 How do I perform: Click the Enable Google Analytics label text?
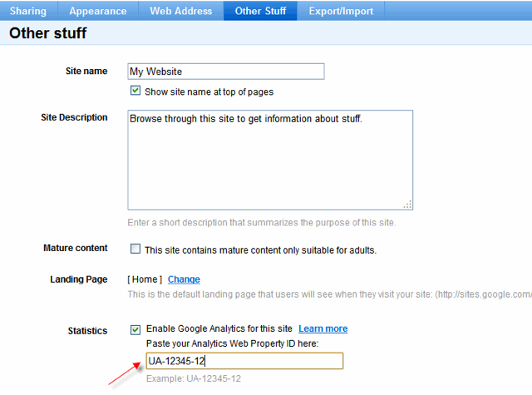click(219, 328)
